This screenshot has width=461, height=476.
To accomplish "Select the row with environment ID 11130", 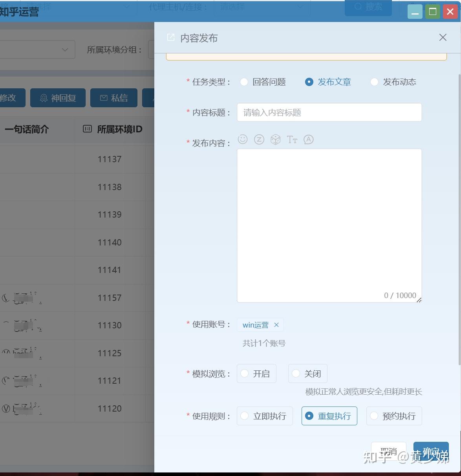I will point(77,325).
